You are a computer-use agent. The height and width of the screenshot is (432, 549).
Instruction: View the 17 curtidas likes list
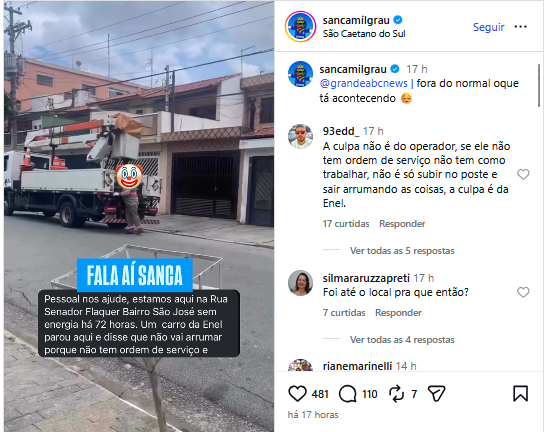click(346, 224)
